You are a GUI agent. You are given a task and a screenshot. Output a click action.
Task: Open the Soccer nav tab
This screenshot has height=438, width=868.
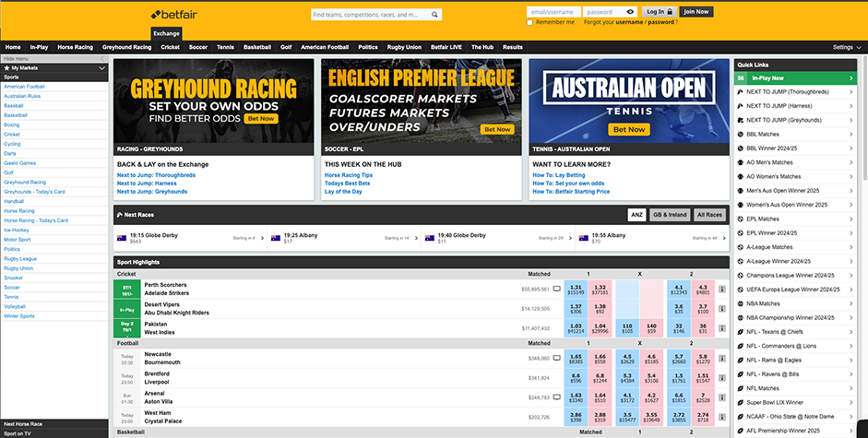(x=198, y=48)
